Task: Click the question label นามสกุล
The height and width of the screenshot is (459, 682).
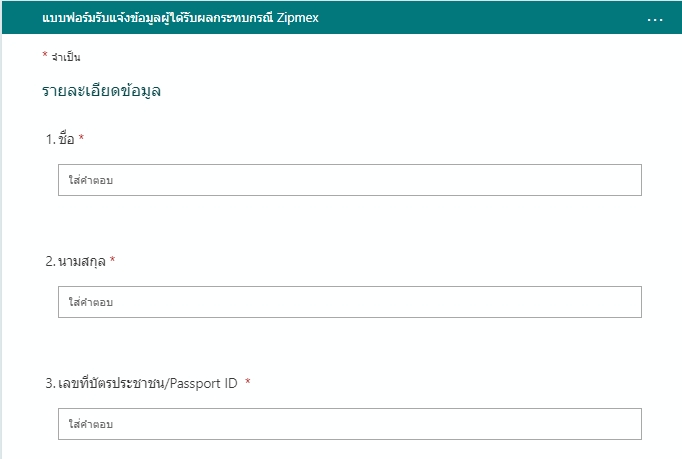Action: pyautogui.click(x=82, y=261)
